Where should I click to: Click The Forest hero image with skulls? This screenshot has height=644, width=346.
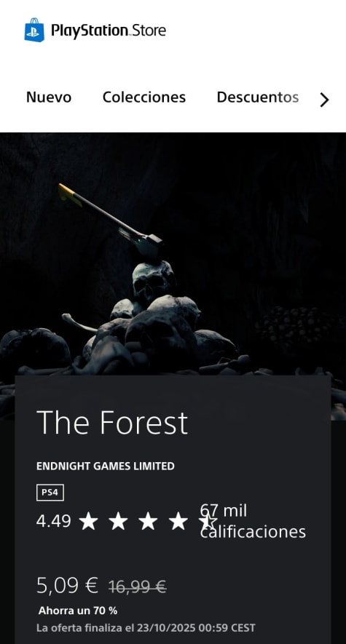[173, 253]
